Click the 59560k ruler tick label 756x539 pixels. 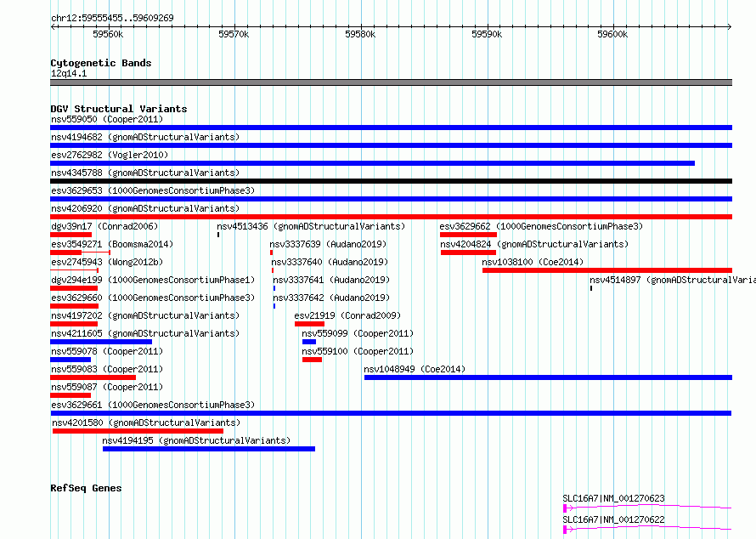click(108, 34)
